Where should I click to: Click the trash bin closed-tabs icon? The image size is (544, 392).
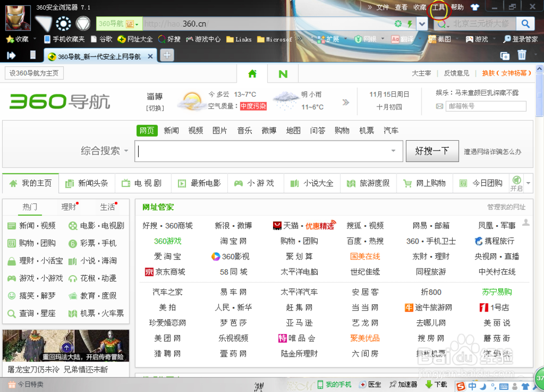522,55
